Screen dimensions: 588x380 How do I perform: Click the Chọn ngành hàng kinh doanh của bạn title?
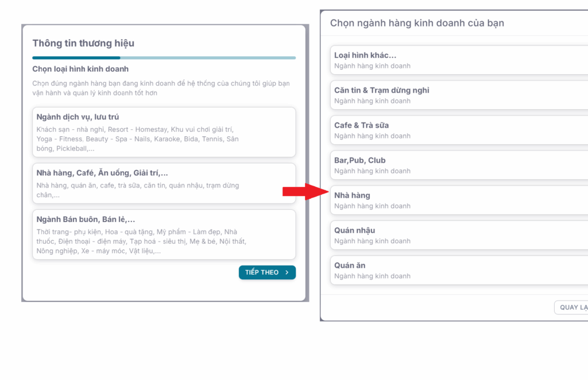click(417, 23)
